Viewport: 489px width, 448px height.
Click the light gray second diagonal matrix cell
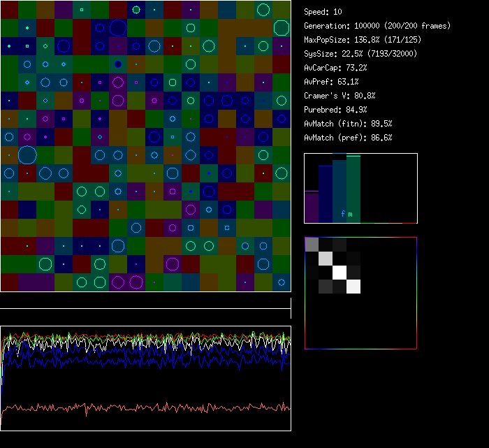(326, 258)
